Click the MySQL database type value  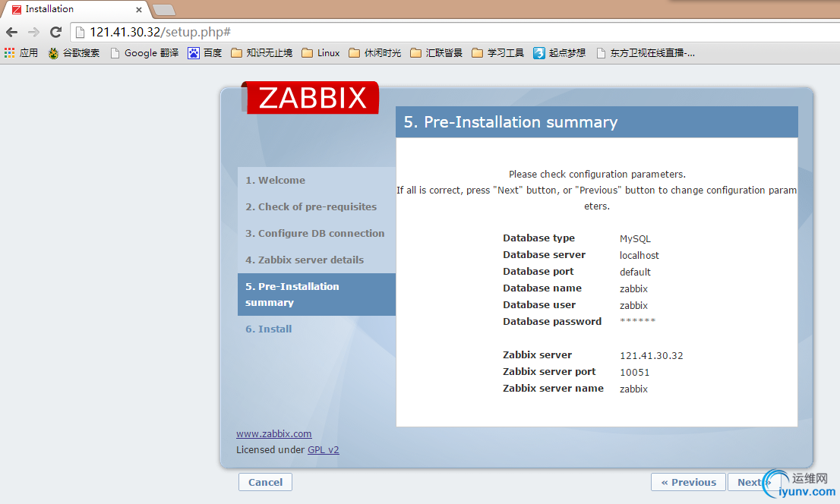pyautogui.click(x=635, y=239)
